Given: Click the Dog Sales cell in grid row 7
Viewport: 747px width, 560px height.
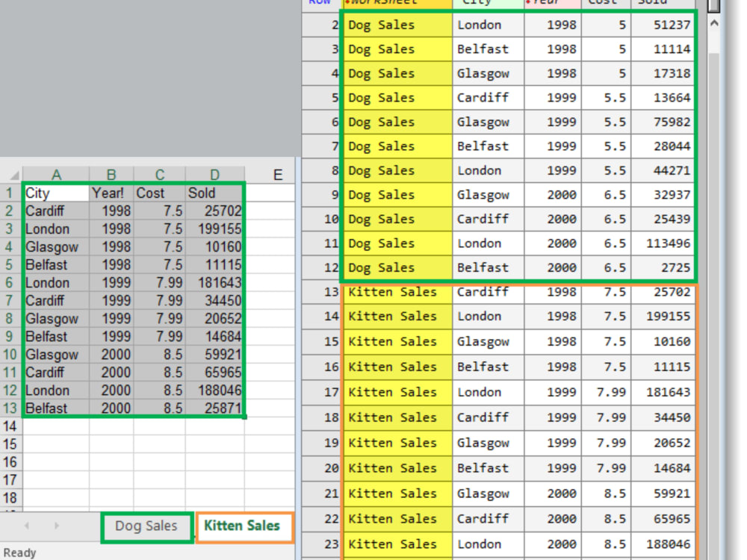Looking at the screenshot, I should (398, 146).
